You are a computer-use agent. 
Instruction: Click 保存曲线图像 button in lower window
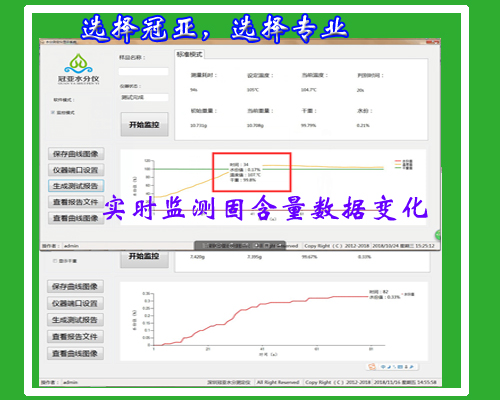click(x=75, y=286)
